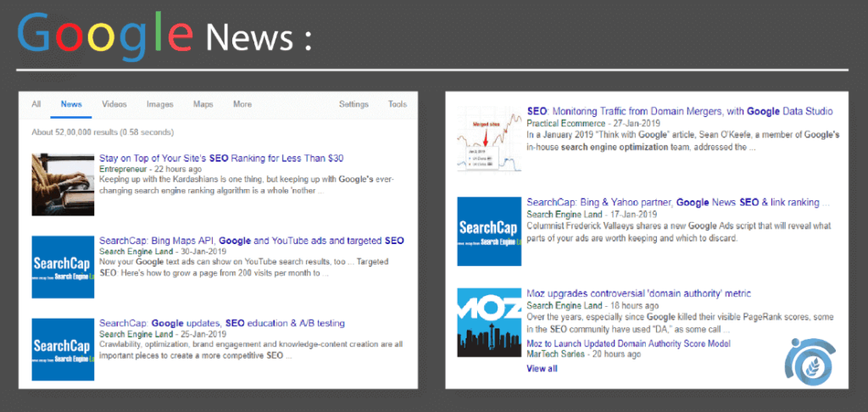The width and height of the screenshot is (868, 412).
Task: Go to the Maps tab
Action: tap(203, 104)
